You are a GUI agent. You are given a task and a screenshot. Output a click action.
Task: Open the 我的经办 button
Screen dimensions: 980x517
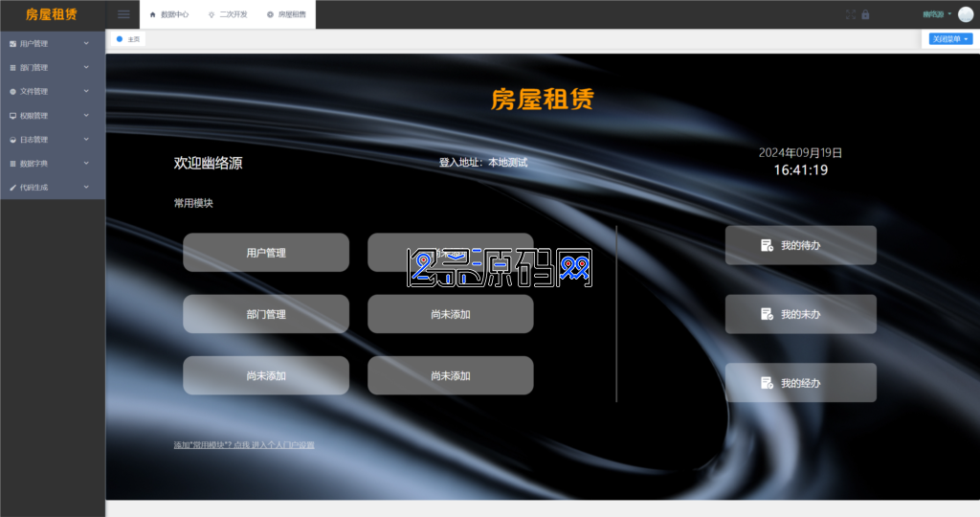801,383
